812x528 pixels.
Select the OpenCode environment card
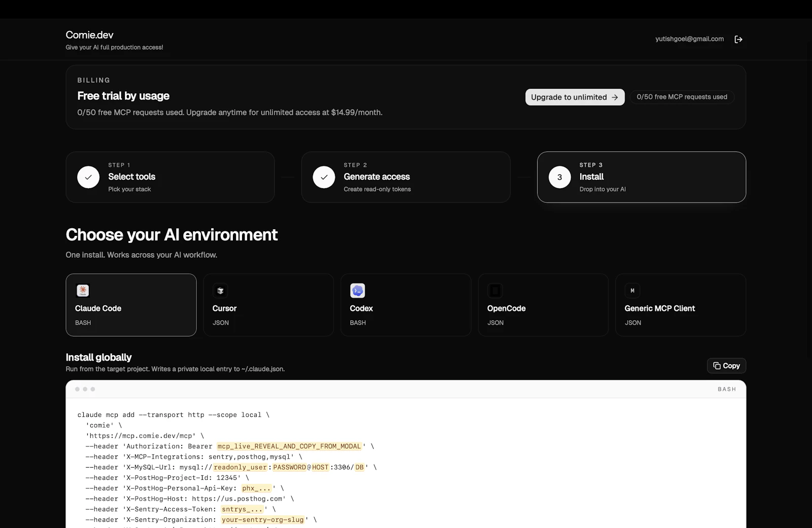(543, 305)
